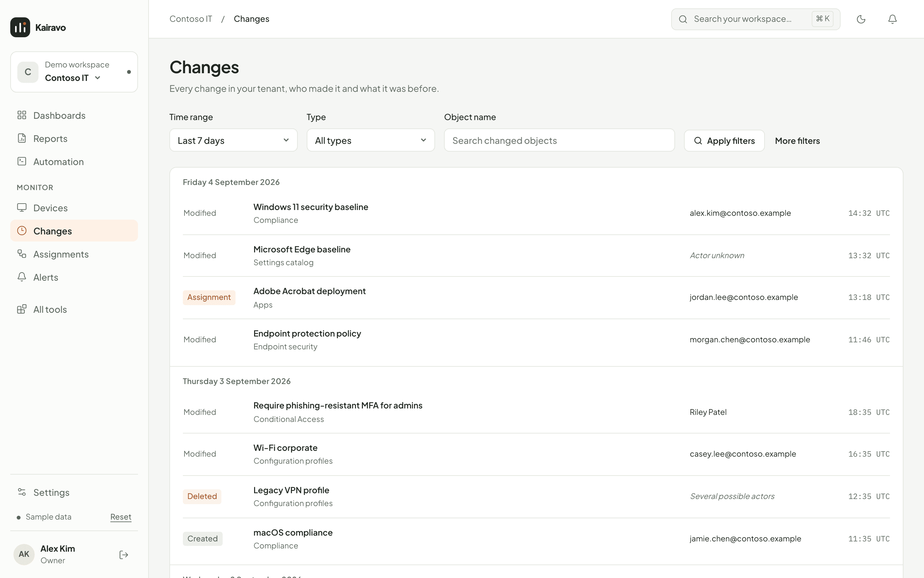The image size is (924, 578).
Task: Click the Friday 4 September 2026 heading
Action: 231,182
